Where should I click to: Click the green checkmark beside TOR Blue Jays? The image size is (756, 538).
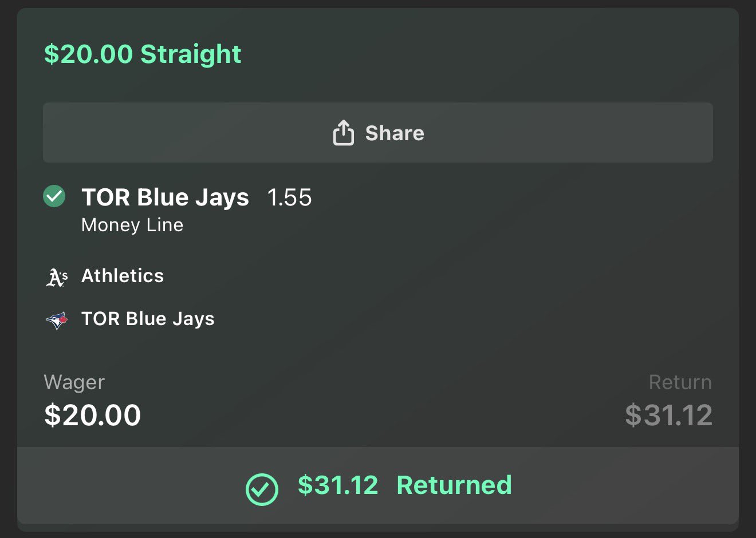pos(54,196)
